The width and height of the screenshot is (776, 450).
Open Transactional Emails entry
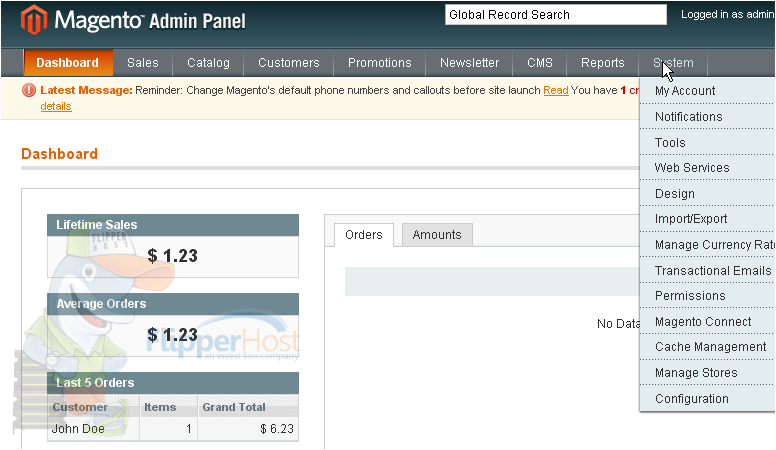[x=707, y=271]
